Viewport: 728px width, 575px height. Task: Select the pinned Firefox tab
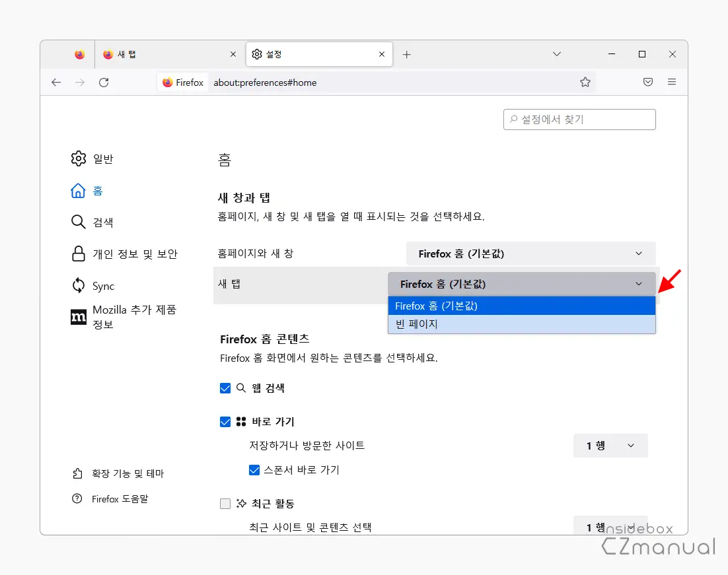[x=80, y=54]
